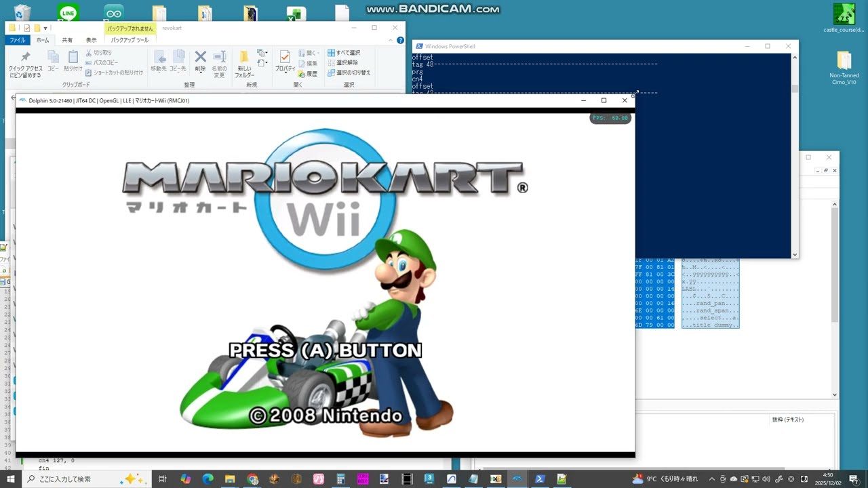Click the Paste clipboard icon in ribbon
Image resolution: width=868 pixels, height=488 pixels.
(x=73, y=57)
